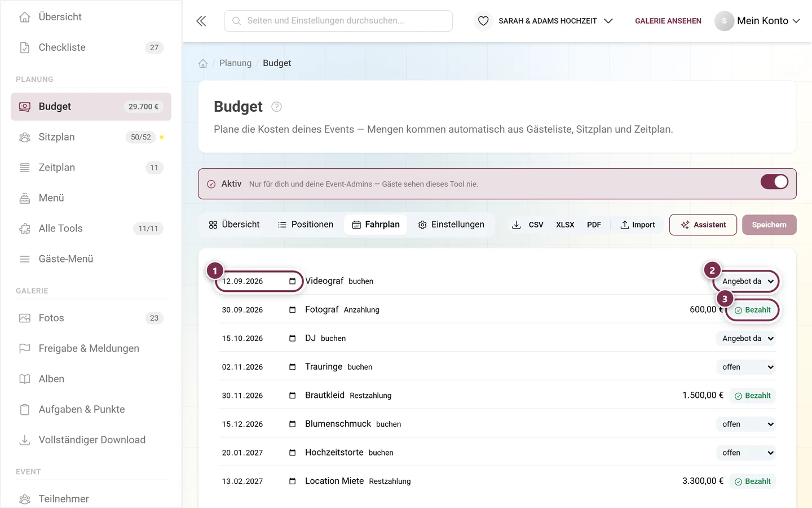Image resolution: width=812 pixels, height=508 pixels.
Task: Open Budget in the sidebar
Action: pos(91,107)
